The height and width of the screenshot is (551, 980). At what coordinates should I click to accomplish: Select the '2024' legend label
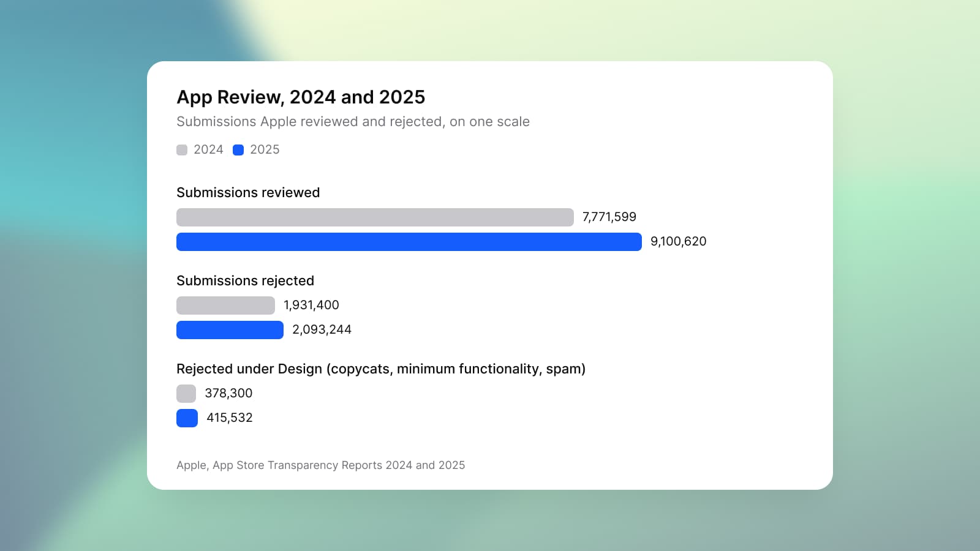pyautogui.click(x=208, y=149)
